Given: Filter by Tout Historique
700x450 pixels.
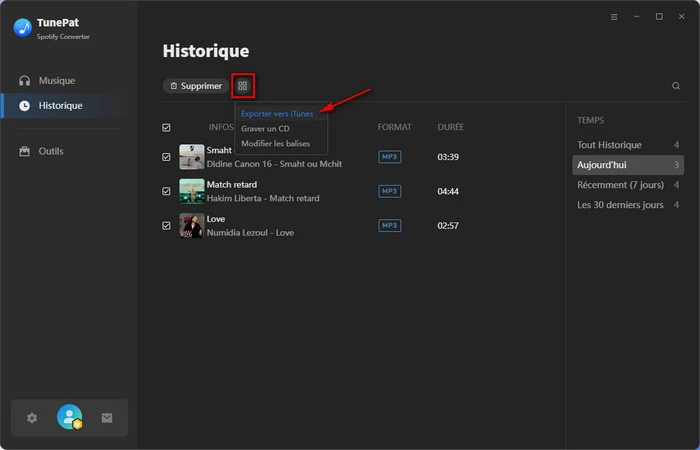Looking at the screenshot, I should [609, 145].
